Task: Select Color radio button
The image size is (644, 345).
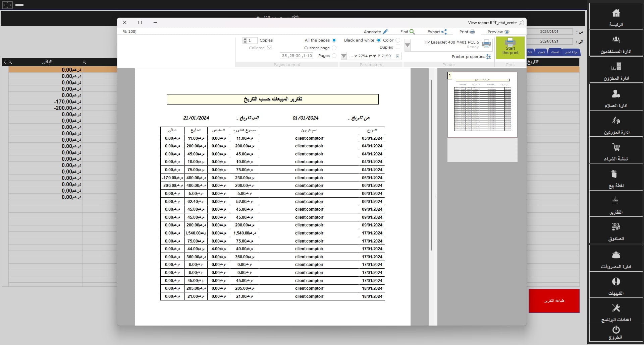Action: 398,40
